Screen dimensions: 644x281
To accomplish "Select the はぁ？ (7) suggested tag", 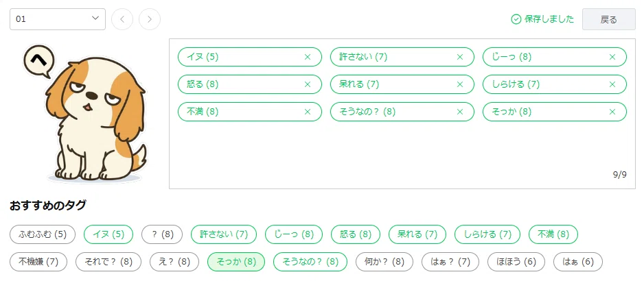I will click(x=450, y=262).
